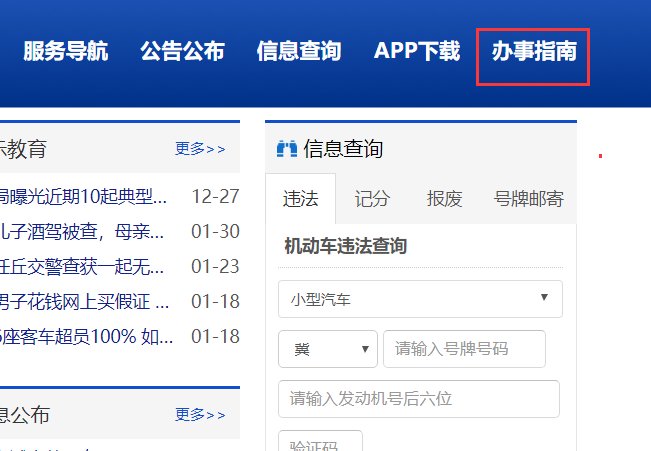The width and height of the screenshot is (651, 451).
Task: Switch to the 记分 tab
Action: tap(372, 199)
